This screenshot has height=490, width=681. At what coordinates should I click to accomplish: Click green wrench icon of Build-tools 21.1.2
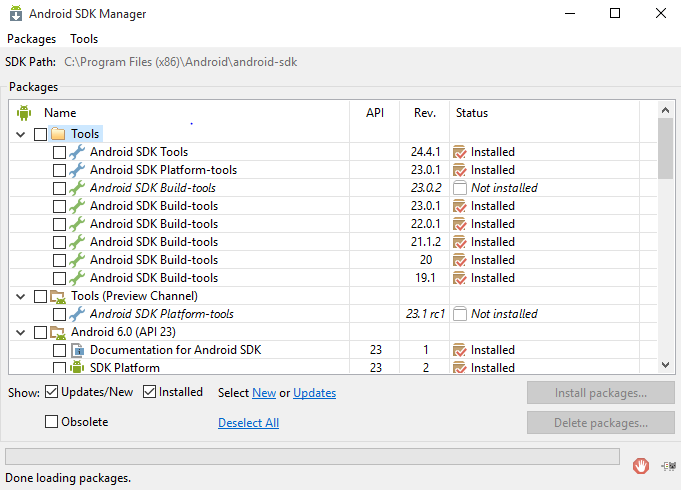[77, 242]
